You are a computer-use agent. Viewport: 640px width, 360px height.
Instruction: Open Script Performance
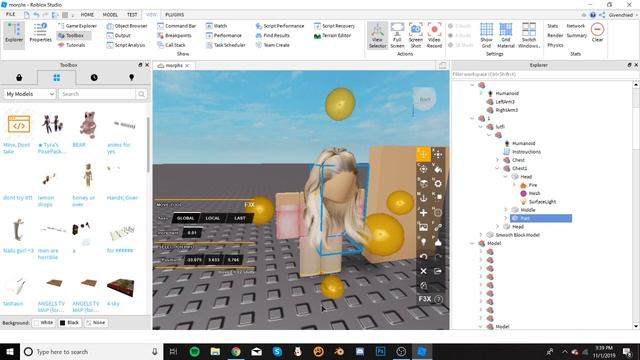click(280, 26)
